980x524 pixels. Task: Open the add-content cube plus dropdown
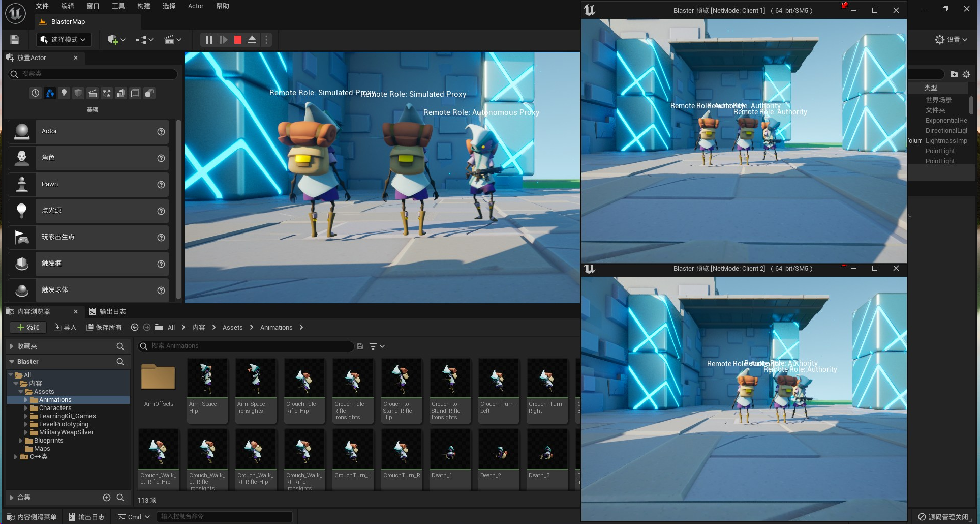coord(116,40)
